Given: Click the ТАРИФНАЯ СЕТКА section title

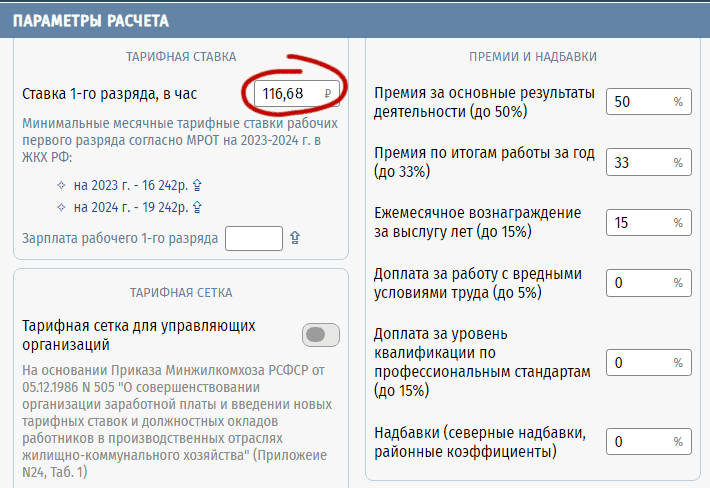Looking at the screenshot, I should point(181,292).
